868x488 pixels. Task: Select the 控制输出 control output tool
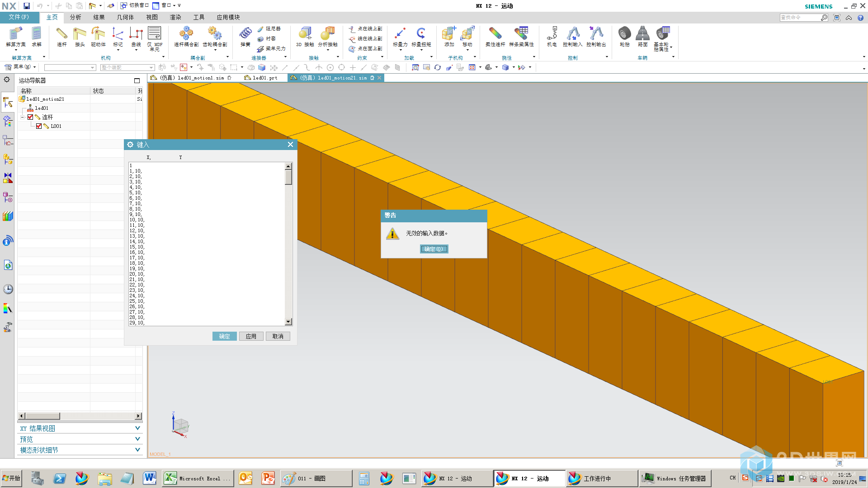tap(596, 37)
